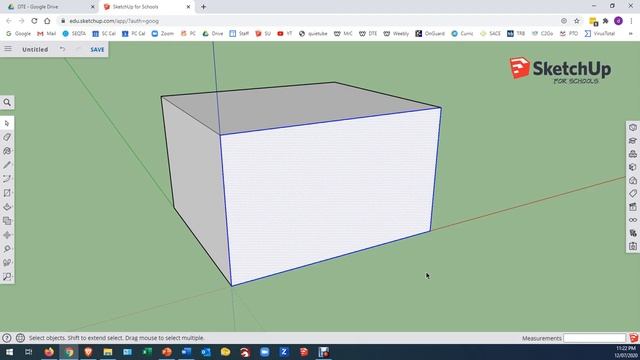Open the Entity Info panel
This screenshot has height=360, width=640.
tap(633, 127)
